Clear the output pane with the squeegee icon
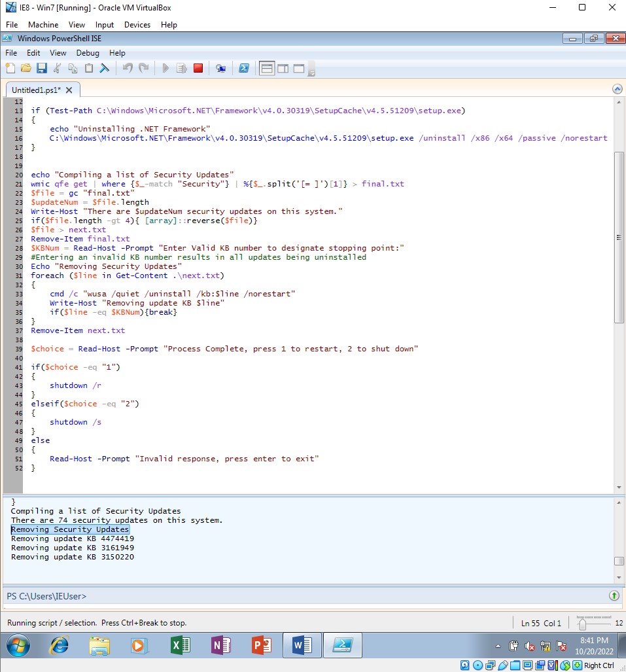This screenshot has height=672, width=626. coord(104,68)
